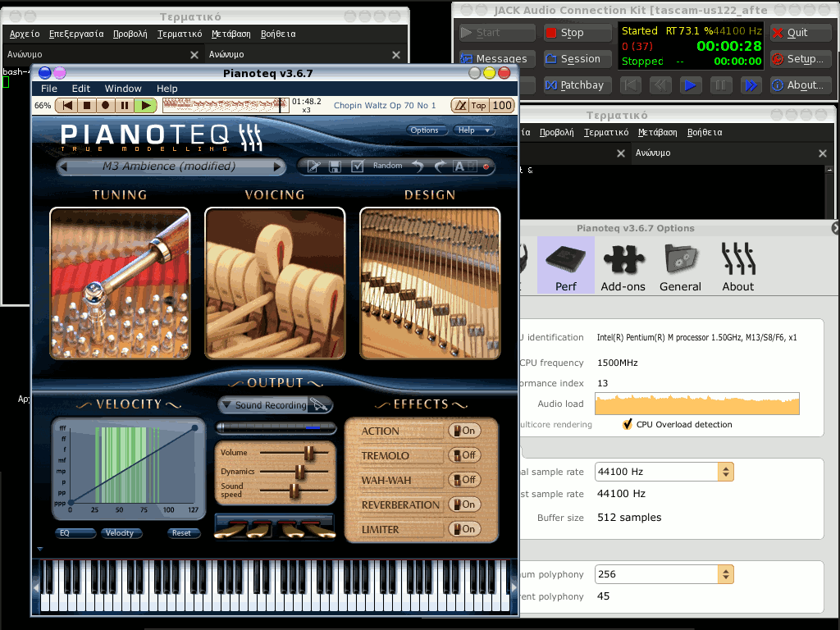This screenshot has width=840, height=630.
Task: Select next preset with the right arrow
Action: [277, 167]
